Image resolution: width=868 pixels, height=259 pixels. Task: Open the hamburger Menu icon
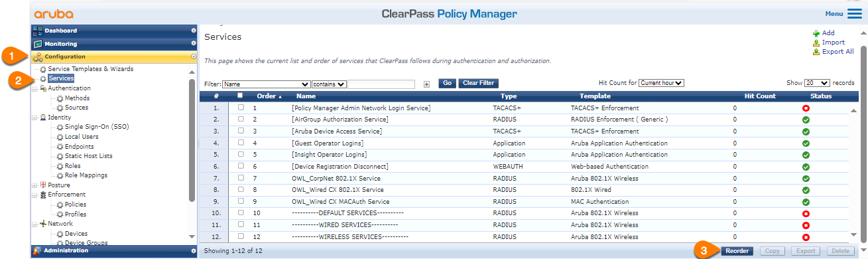(x=855, y=13)
